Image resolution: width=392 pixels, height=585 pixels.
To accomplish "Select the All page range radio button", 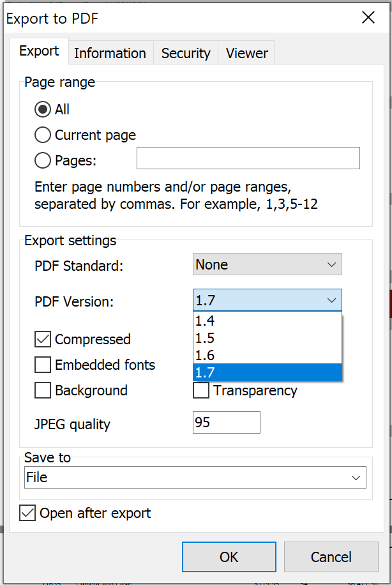I will [x=43, y=109].
